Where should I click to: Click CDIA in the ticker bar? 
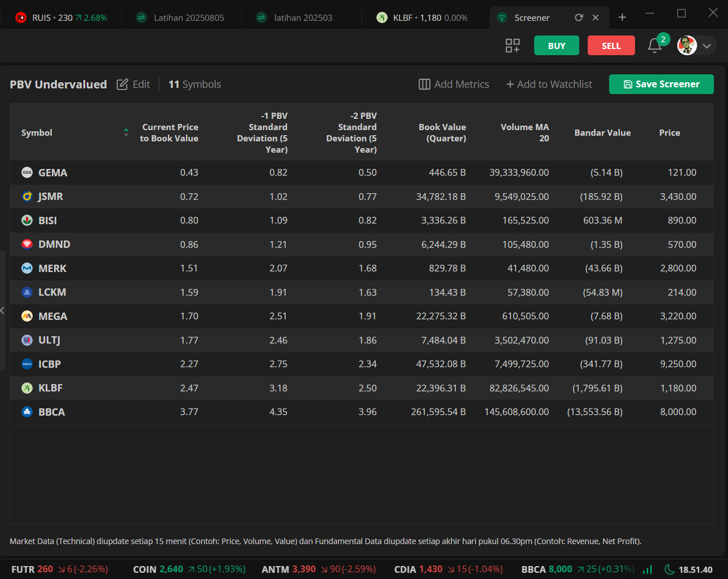(x=449, y=569)
